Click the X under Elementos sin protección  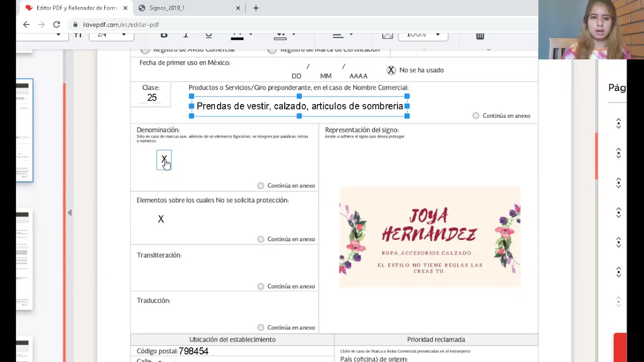click(161, 219)
